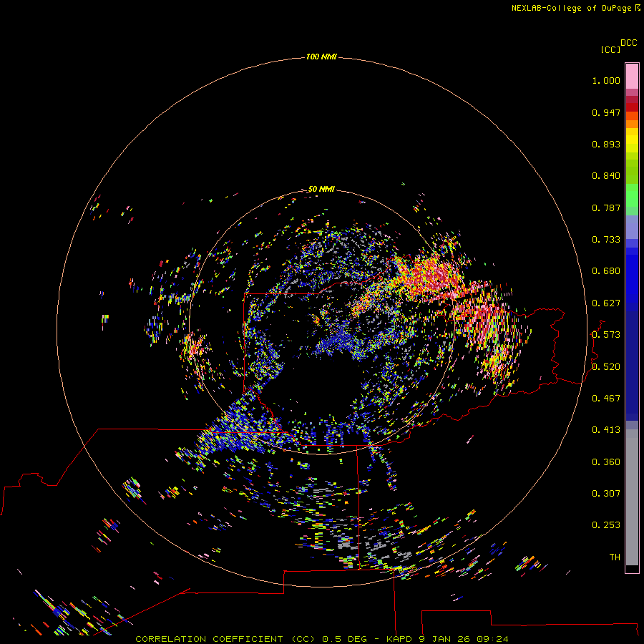The image size is (644, 644).
Task: Click the 0.787 scale value
Action: point(606,208)
